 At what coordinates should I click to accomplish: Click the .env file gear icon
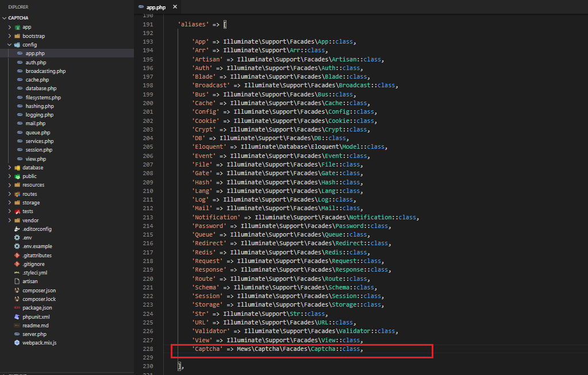[17, 238]
